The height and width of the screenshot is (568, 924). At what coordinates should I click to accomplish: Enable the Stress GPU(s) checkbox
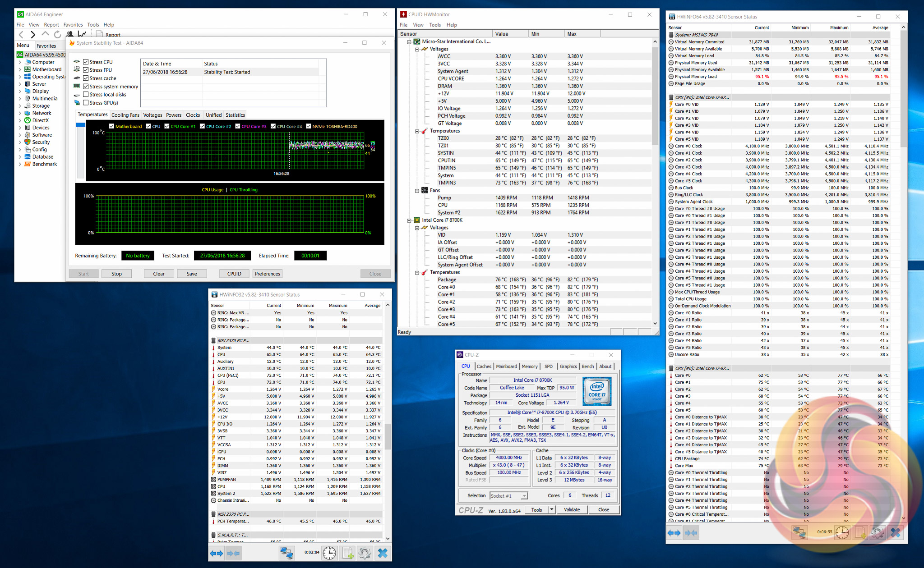86,103
